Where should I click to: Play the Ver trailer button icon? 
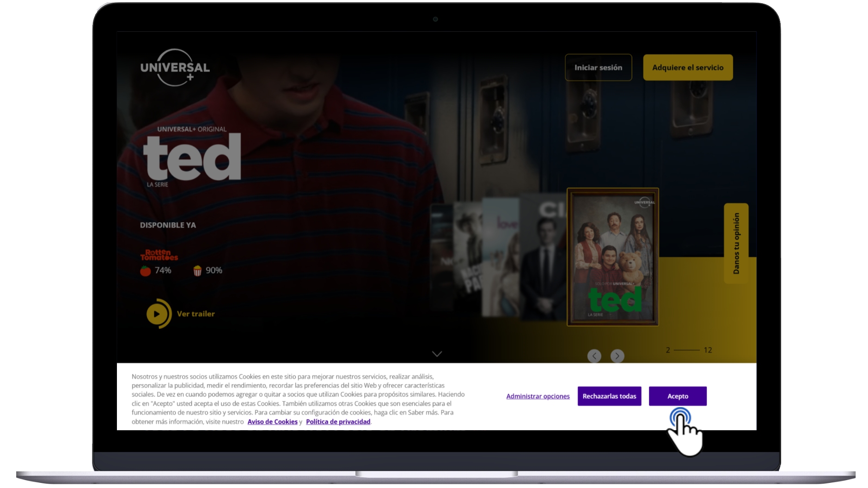(157, 314)
